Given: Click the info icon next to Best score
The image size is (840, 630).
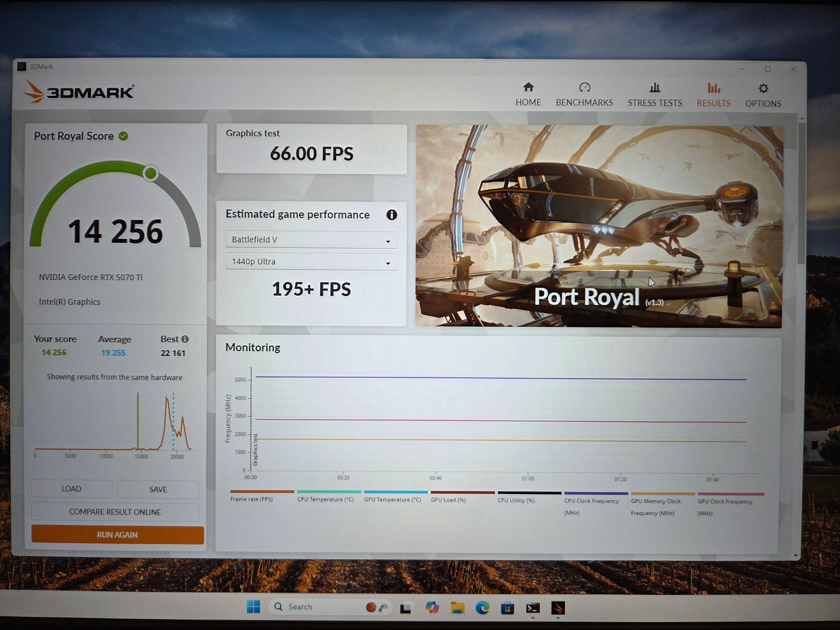Looking at the screenshot, I should (x=185, y=339).
